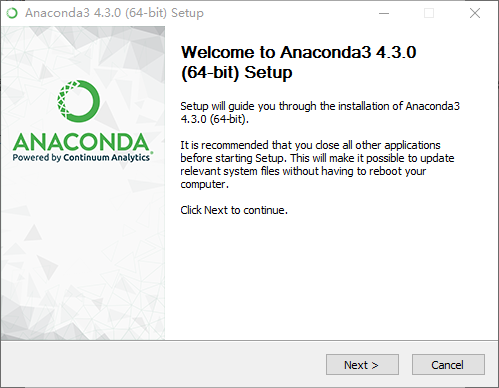
Task: Click the > arrow on the Next button
Action: pos(375,365)
